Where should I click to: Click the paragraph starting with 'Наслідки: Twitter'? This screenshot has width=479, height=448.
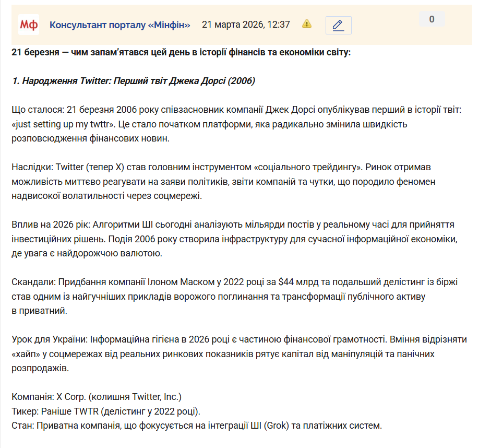[x=223, y=182]
